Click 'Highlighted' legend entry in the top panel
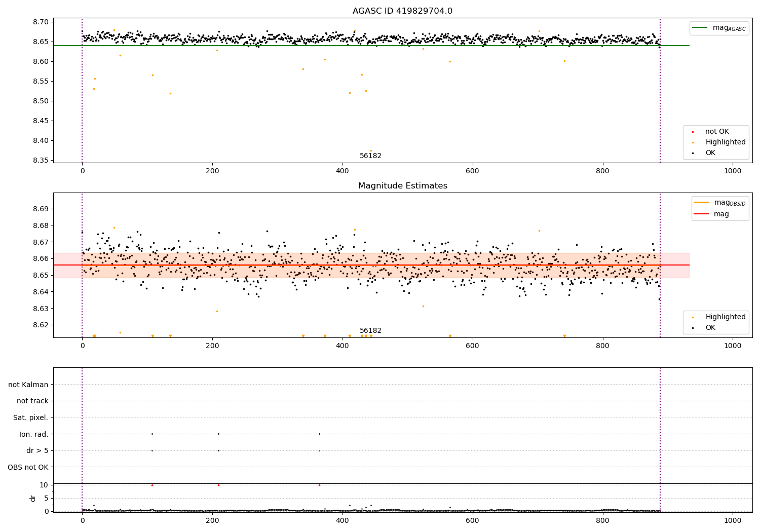Screen dimensions: 760x532 coord(726,142)
